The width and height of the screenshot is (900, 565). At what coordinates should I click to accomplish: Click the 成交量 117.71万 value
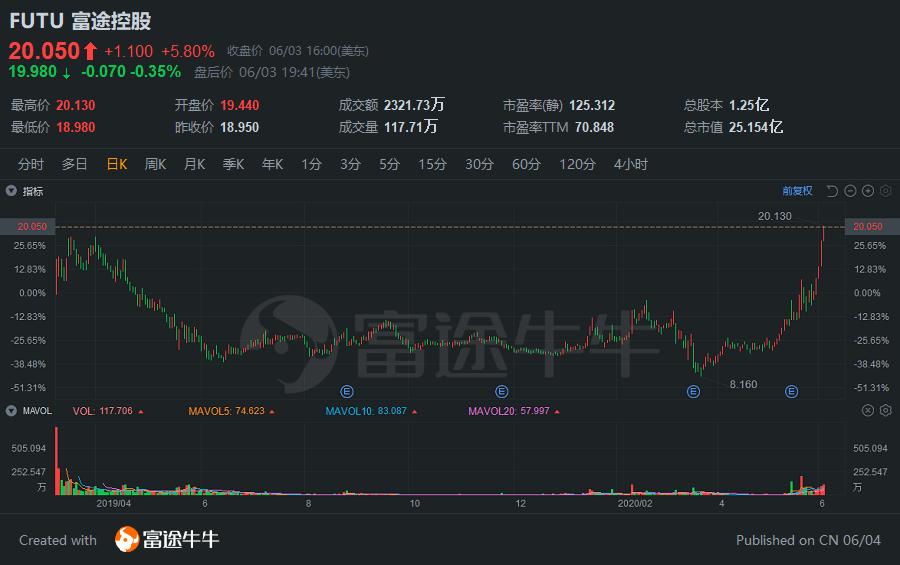click(x=410, y=126)
